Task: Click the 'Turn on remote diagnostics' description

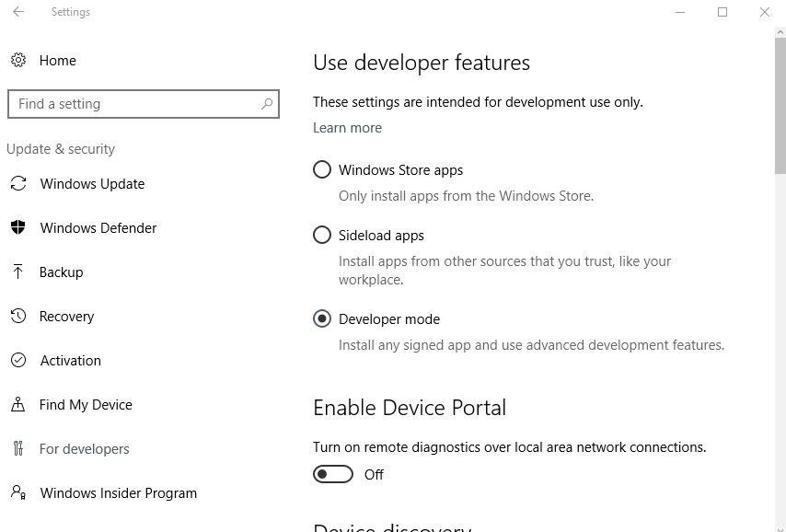Action: pos(509,446)
